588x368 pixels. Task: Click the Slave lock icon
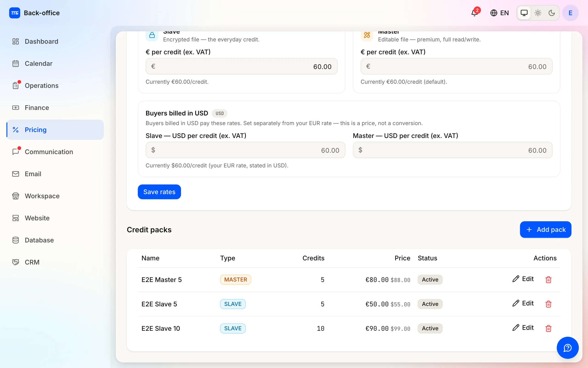[x=152, y=35]
